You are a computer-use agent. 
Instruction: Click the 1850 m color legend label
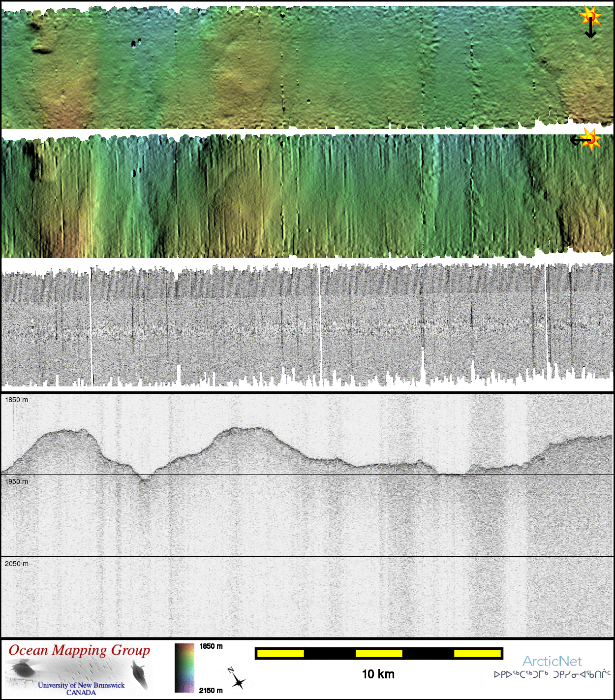(x=211, y=646)
